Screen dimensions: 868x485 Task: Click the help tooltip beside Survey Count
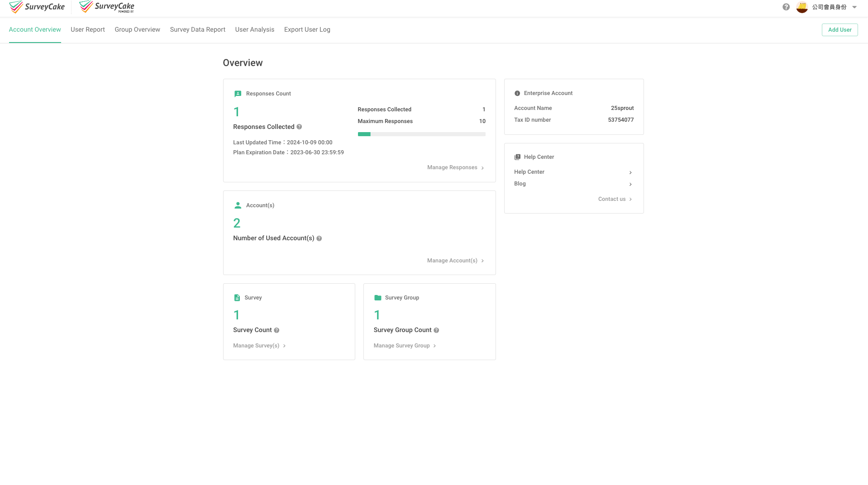coord(277,330)
